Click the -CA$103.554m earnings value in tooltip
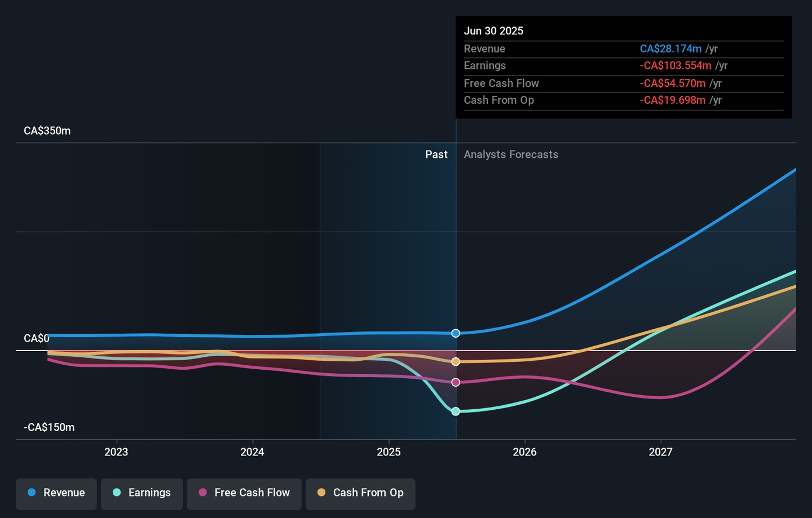 [x=676, y=66]
